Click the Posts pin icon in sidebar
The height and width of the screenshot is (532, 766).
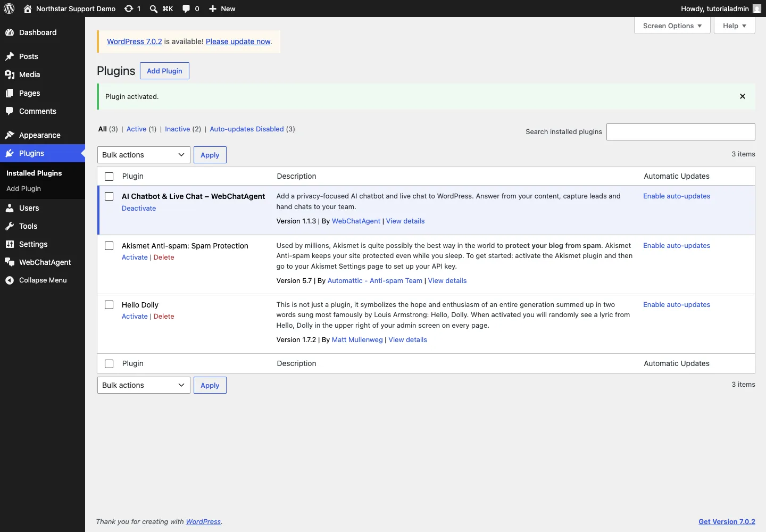[10, 56]
